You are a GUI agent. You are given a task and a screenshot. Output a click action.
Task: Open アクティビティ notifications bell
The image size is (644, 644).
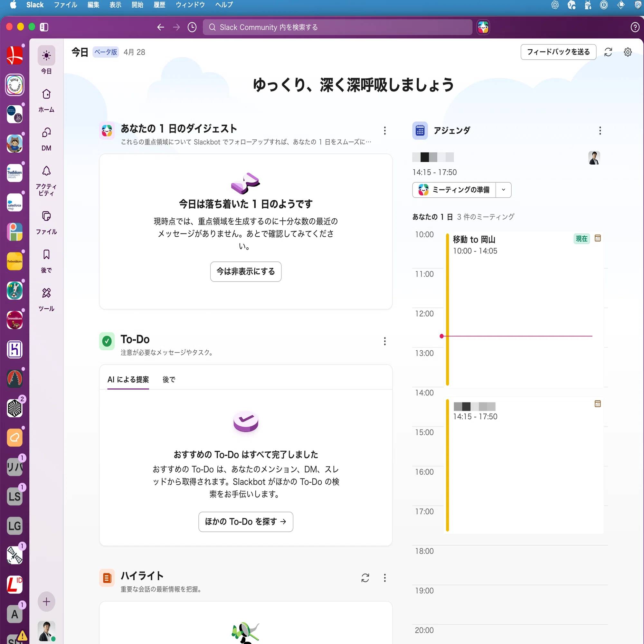(x=46, y=180)
